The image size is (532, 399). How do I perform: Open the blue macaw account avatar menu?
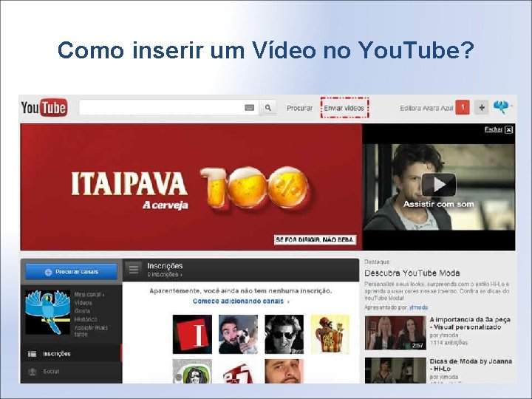tap(502, 107)
